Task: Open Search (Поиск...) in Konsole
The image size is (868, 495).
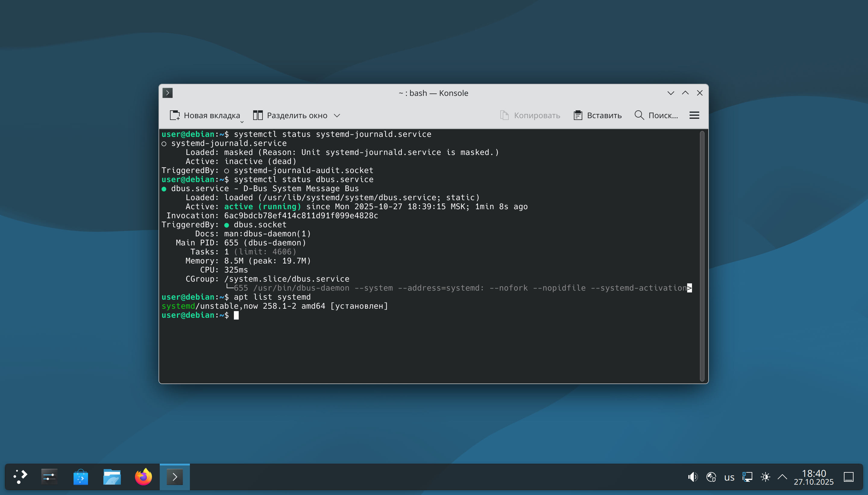Action: [x=656, y=115]
